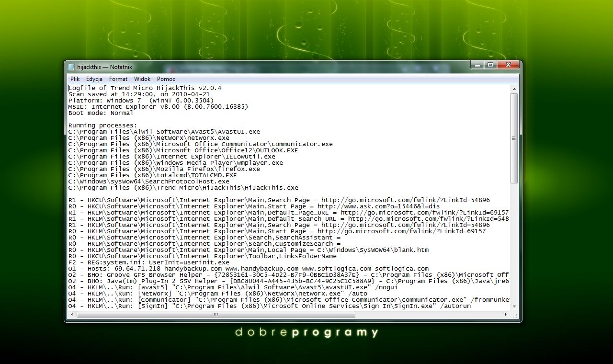Click the Notatnik icon in title bar

pos(71,67)
